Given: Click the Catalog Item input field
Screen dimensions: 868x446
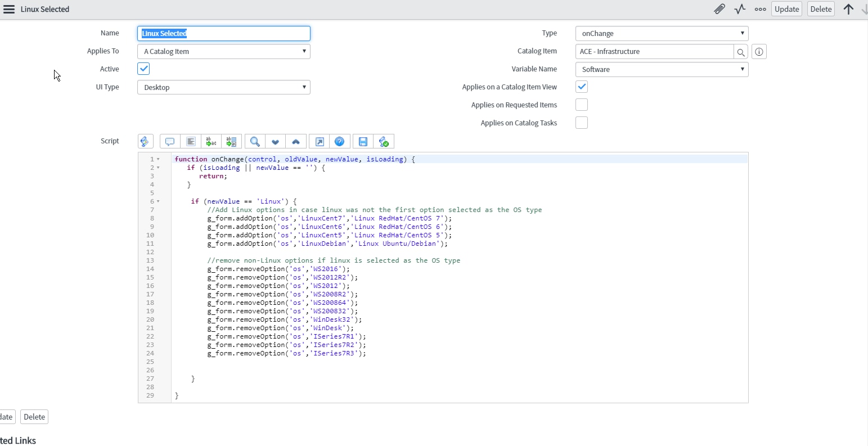Looking at the screenshot, I should [654, 52].
